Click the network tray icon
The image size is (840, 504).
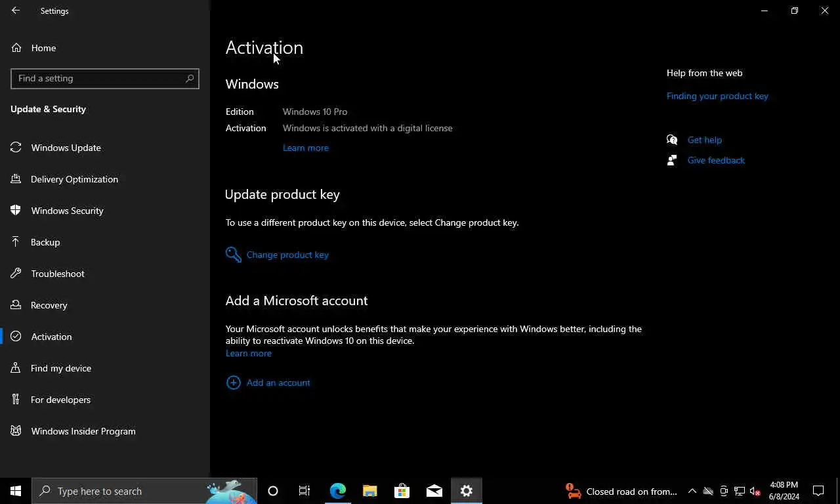click(740, 491)
